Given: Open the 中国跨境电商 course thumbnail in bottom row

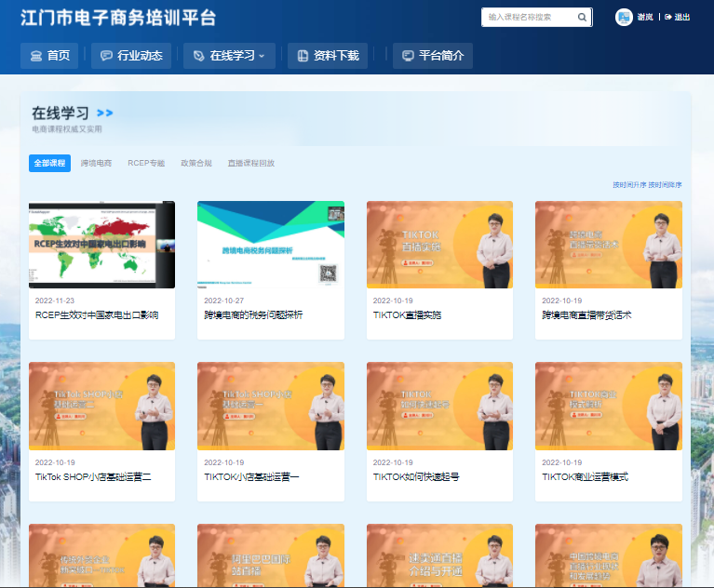Looking at the screenshot, I should coord(609,555).
